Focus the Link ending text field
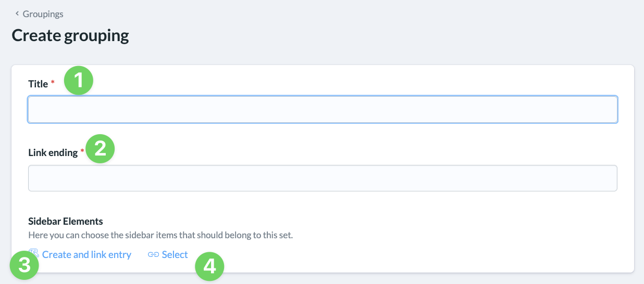 click(323, 178)
